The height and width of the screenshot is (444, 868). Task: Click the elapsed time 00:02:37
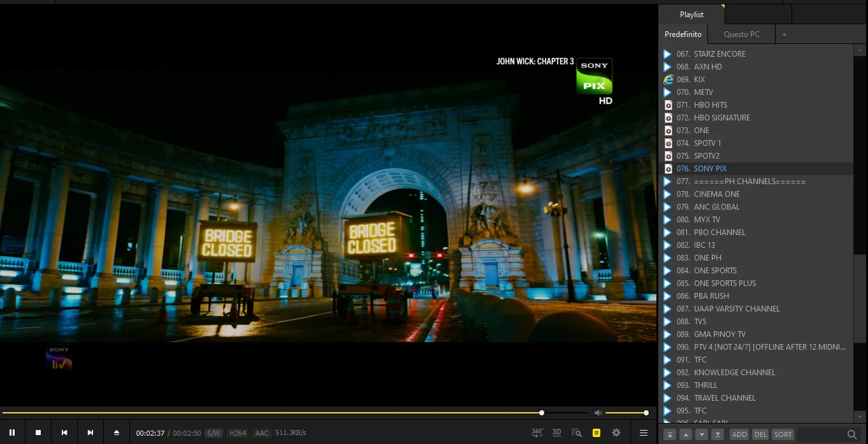(x=150, y=433)
